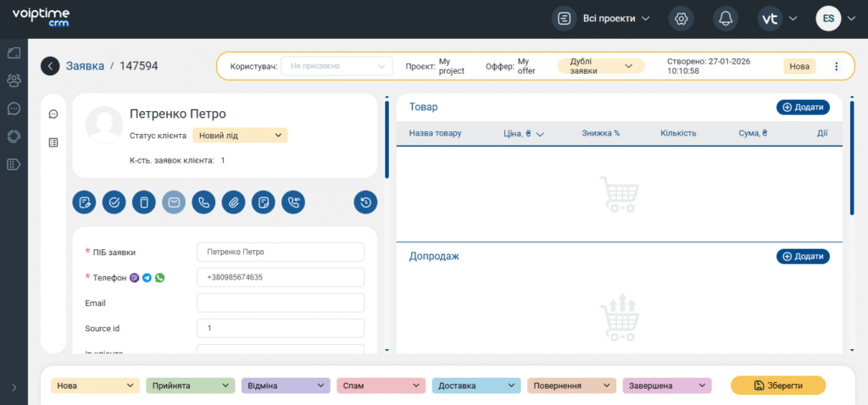This screenshot has width=868, height=405.
Task: Add a product with Товар Додати button
Action: pyautogui.click(x=803, y=108)
